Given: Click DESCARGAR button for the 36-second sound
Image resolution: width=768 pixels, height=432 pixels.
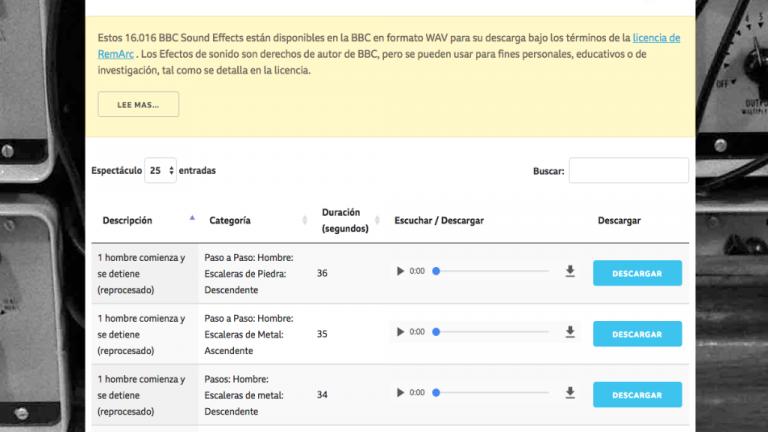Looking at the screenshot, I should 637,273.
